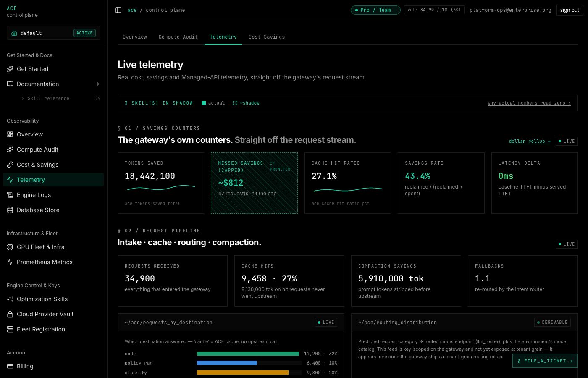588x378 pixels.
Task: Click the Compute Audit sparkle icon
Action: (x=10, y=150)
